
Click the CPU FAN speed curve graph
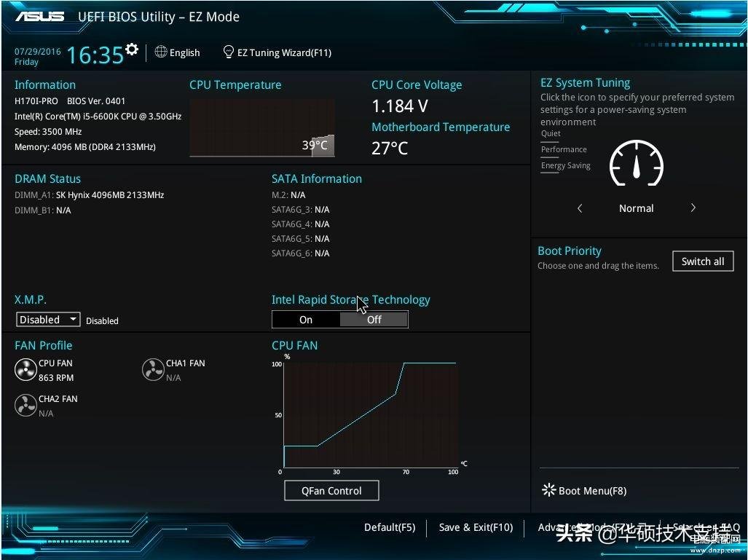[371, 415]
